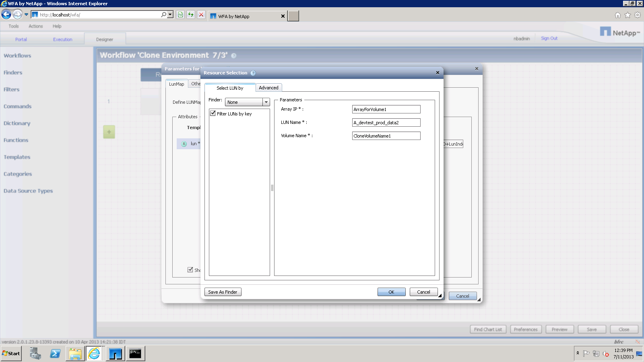Go to the browser Home page icon

coord(618,15)
